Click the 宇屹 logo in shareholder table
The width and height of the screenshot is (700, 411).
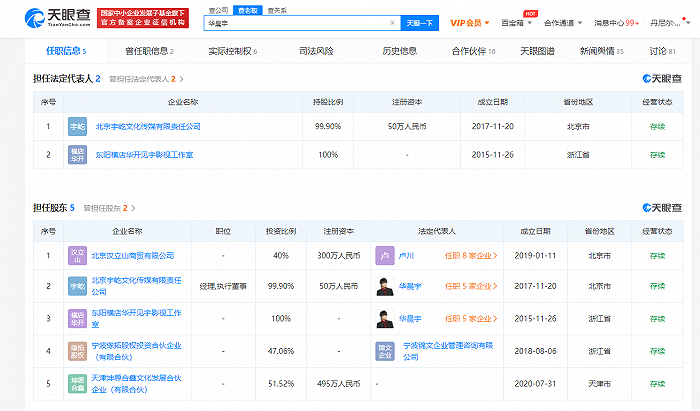point(77,287)
